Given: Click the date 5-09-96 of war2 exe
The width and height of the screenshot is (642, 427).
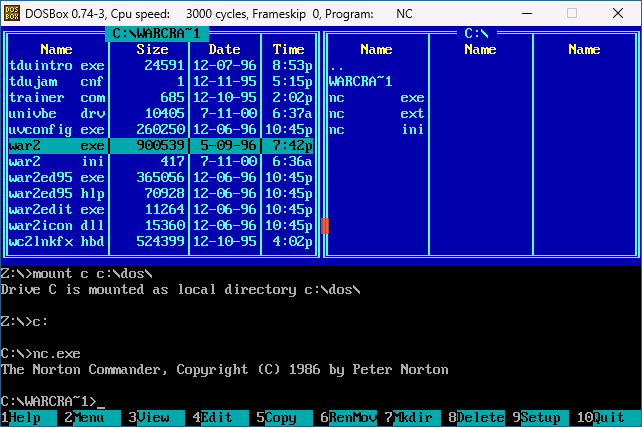Looking at the screenshot, I should pyautogui.click(x=228, y=146).
